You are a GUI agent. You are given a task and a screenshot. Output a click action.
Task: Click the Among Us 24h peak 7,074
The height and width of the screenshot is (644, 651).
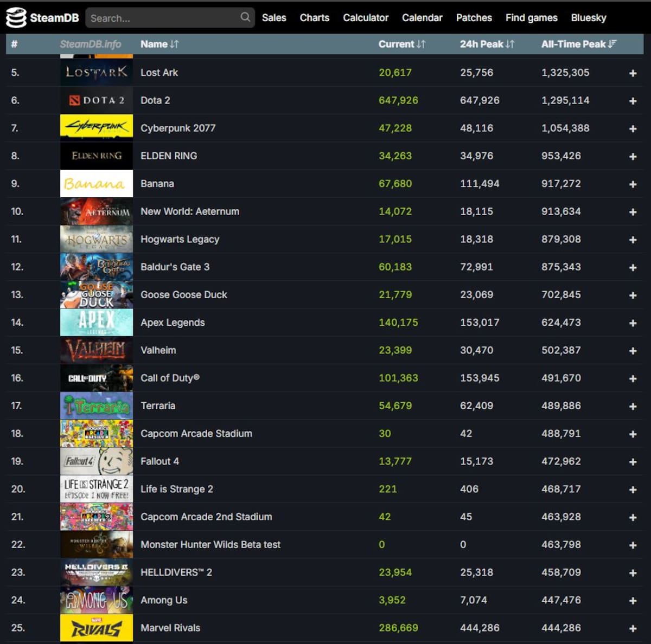pos(474,600)
